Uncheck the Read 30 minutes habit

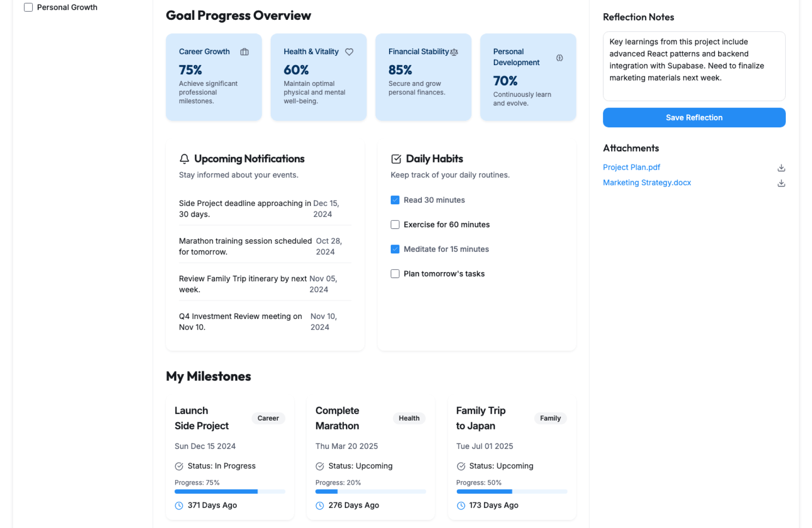395,200
